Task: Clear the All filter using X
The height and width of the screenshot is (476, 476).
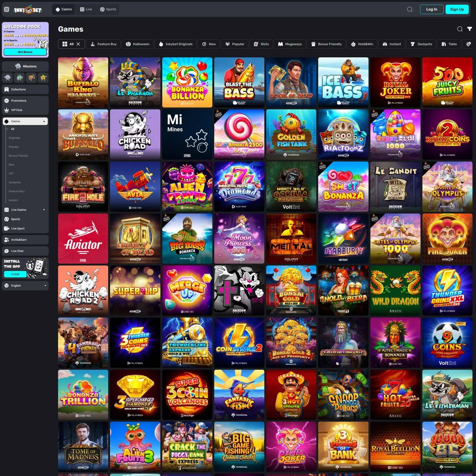Action: tap(78, 44)
